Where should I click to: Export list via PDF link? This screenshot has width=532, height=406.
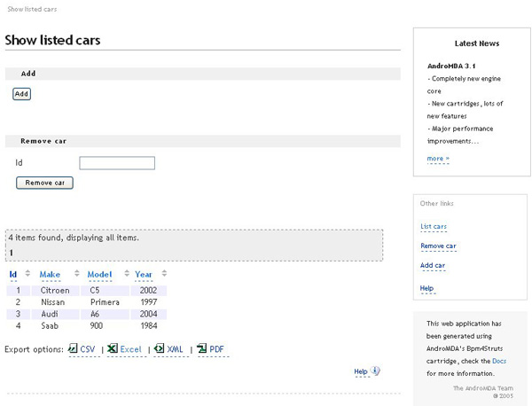tap(216, 349)
